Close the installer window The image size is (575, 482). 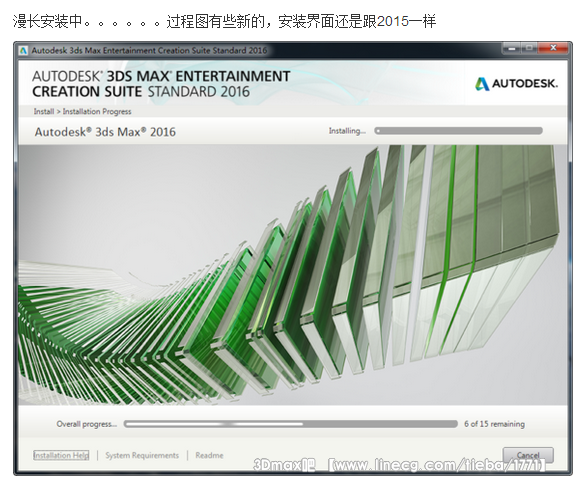click(x=553, y=48)
